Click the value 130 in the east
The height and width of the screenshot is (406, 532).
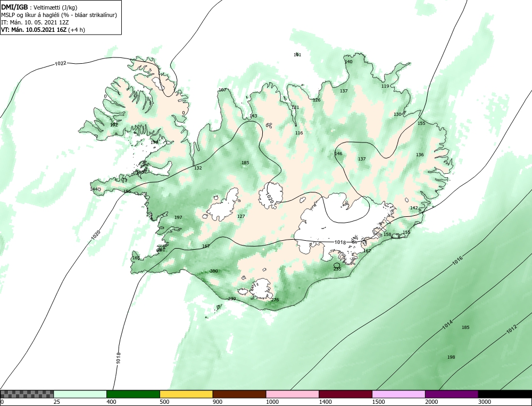pyautogui.click(x=397, y=114)
